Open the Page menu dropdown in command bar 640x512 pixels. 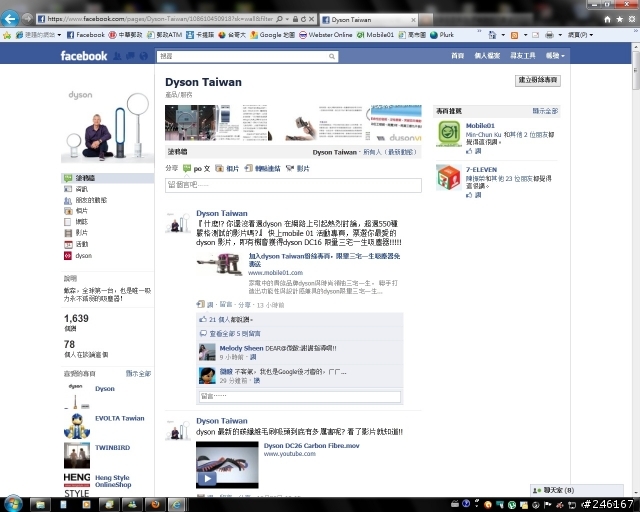(580, 35)
